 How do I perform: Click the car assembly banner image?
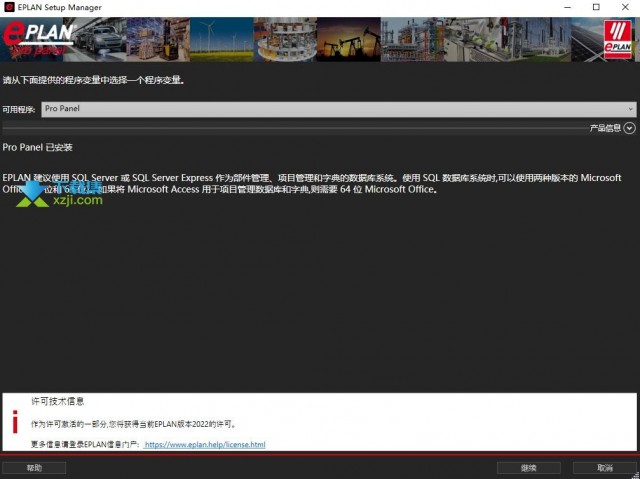click(95, 40)
